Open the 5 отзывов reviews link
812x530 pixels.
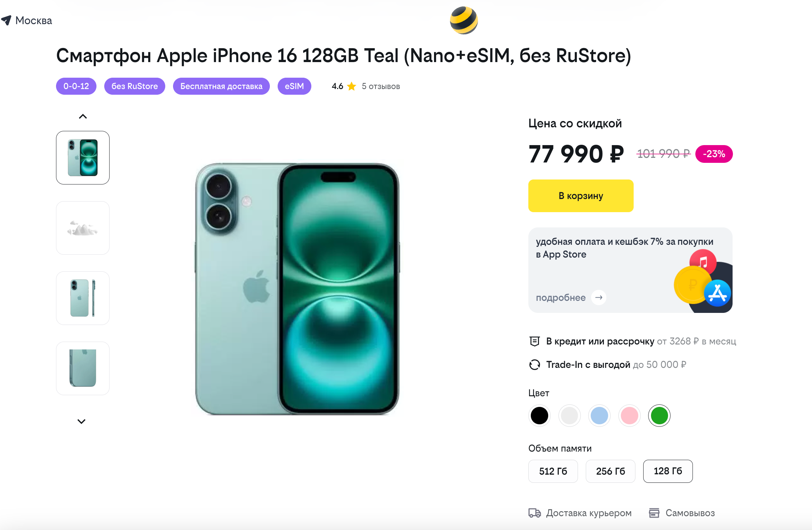(380, 86)
